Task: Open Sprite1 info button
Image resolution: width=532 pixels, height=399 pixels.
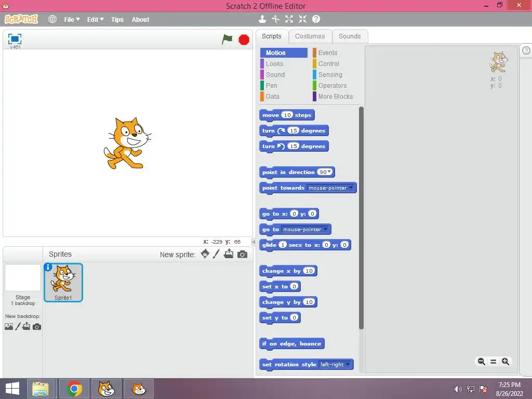Action: coord(48,268)
